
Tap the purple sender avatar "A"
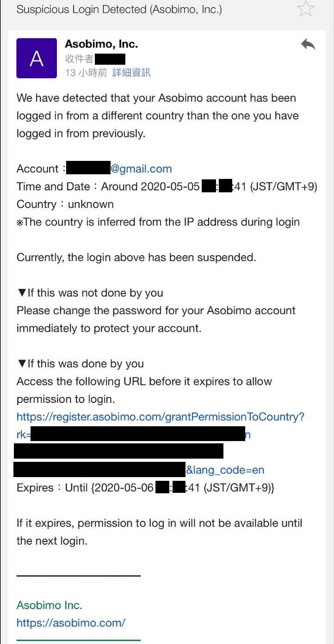37,58
